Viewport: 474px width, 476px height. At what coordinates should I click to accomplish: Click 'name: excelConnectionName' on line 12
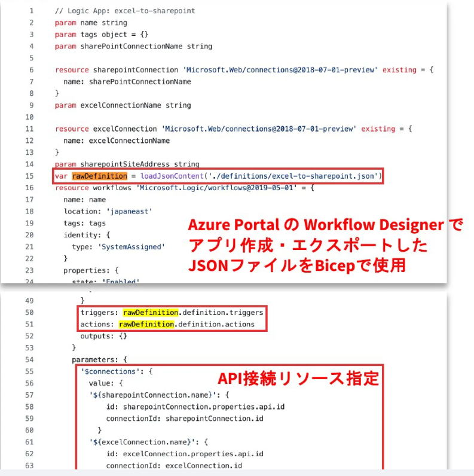[116, 141]
